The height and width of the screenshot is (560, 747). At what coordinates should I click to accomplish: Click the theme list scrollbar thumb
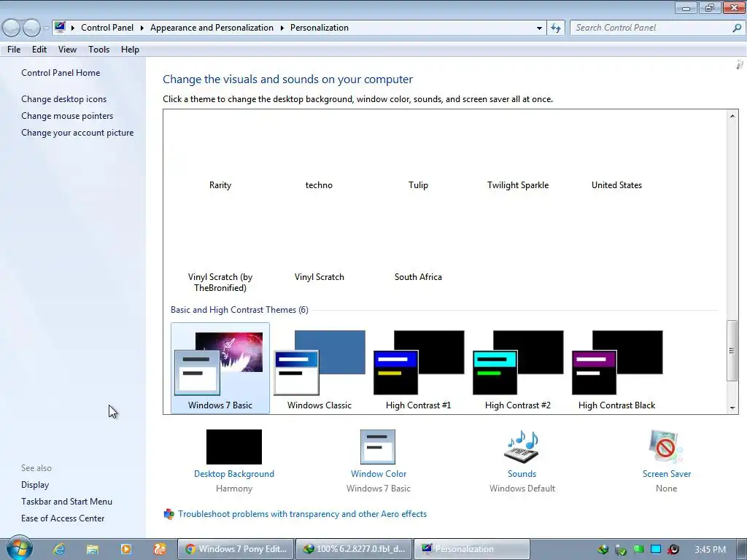732,351
